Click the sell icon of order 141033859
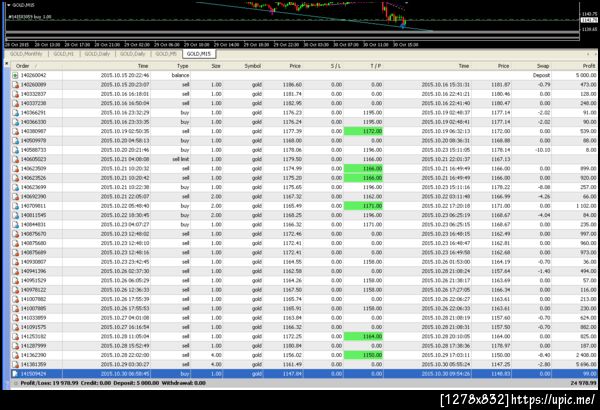 coord(15,318)
